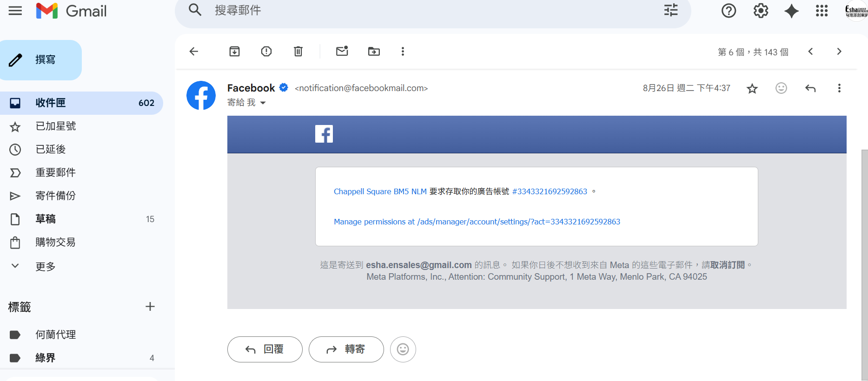The height and width of the screenshot is (381, 868).
Task: Open 寄件備份 sent folder
Action: pos(81,196)
